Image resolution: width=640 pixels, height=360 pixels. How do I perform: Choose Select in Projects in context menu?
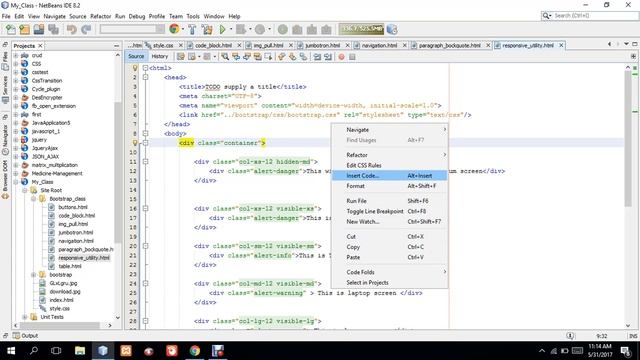(389, 282)
